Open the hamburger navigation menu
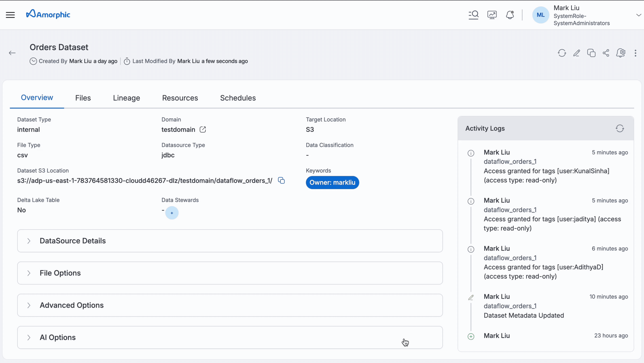This screenshot has height=363, width=644. click(10, 15)
